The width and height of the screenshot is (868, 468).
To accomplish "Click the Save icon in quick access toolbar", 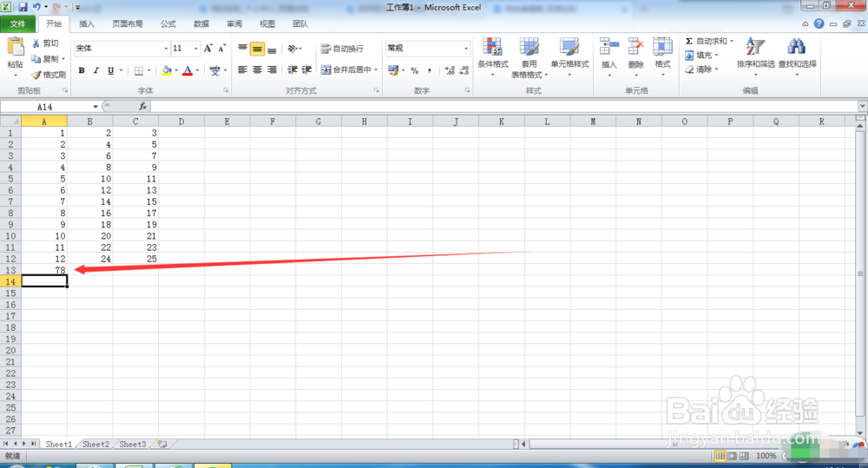I will [x=23, y=7].
